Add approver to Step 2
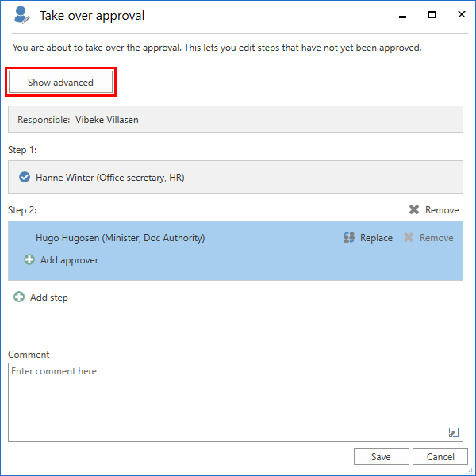Viewport: 476px width, 476px height. pyautogui.click(x=69, y=260)
